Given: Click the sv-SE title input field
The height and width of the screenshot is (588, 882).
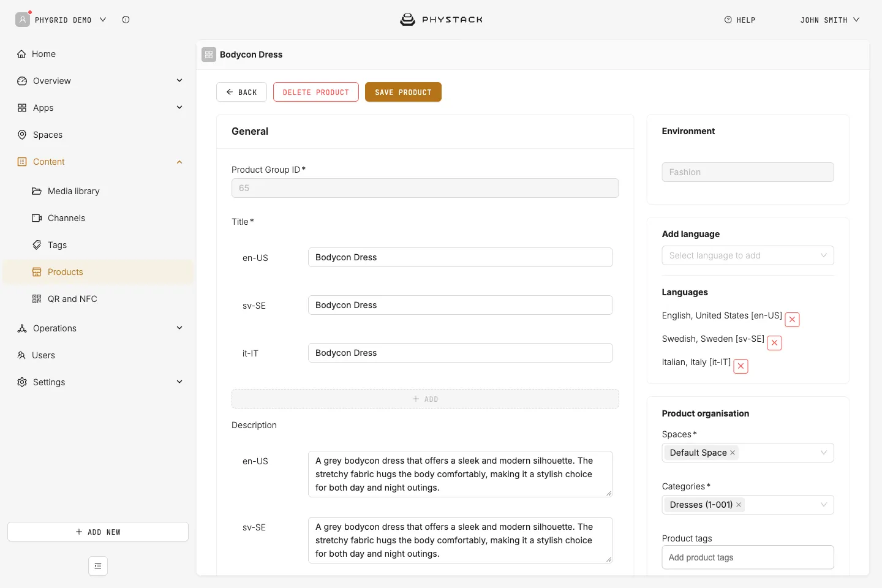Looking at the screenshot, I should 460,305.
